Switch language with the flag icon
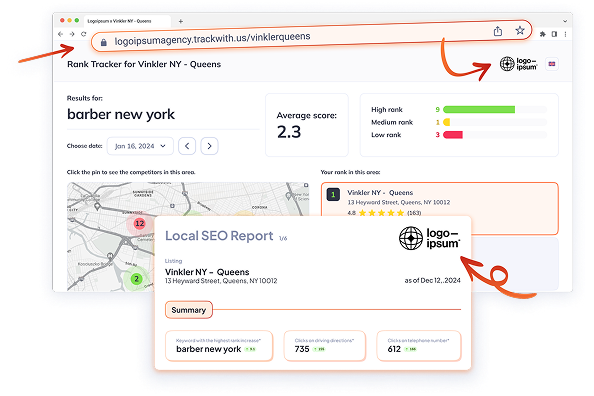594x396 pixels. [552, 64]
